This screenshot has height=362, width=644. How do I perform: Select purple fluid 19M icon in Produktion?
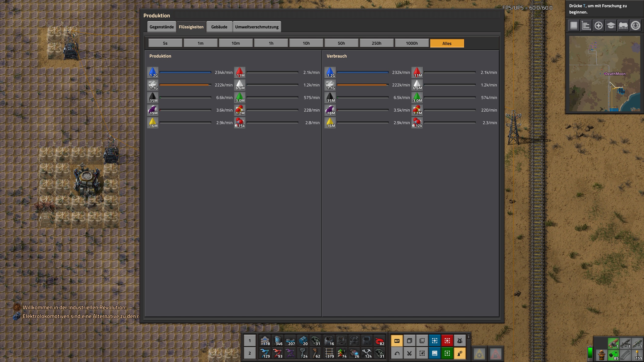[153, 110]
